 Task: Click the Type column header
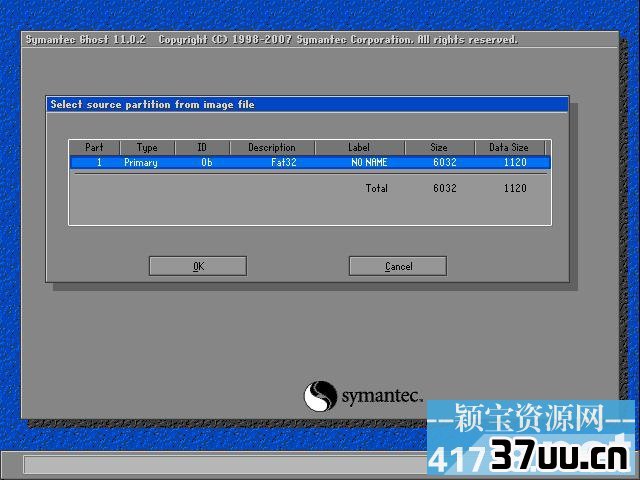tap(147, 147)
